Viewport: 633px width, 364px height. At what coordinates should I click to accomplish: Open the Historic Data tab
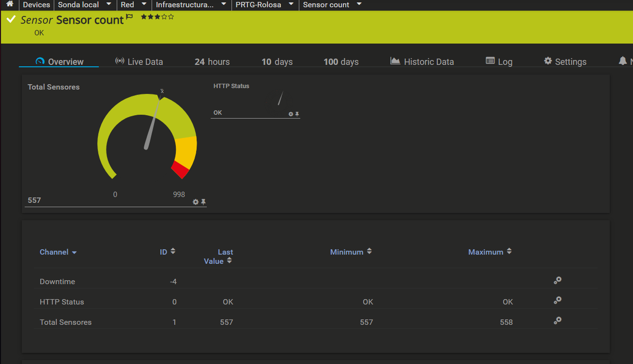[x=422, y=61]
